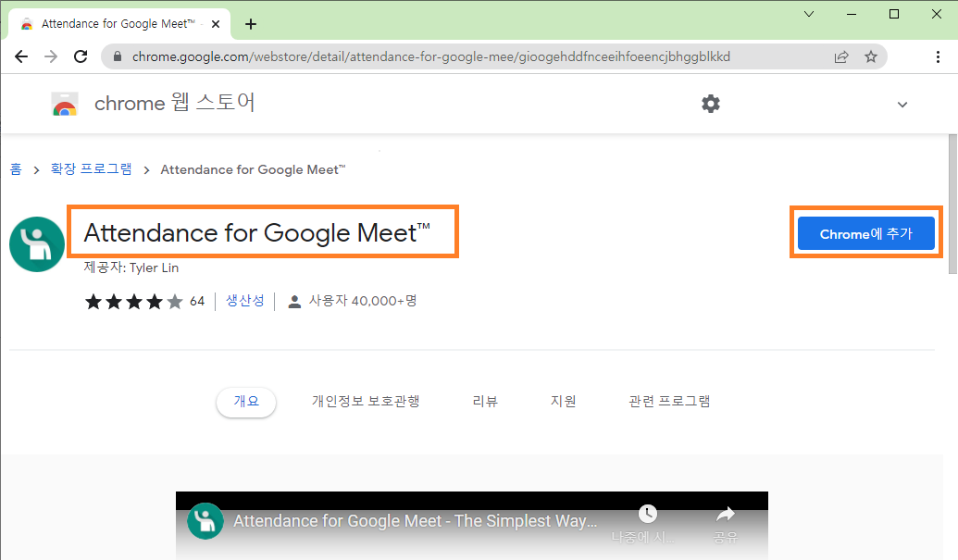The image size is (958, 560).
Task: Open the 지원 tab
Action: pyautogui.click(x=564, y=401)
